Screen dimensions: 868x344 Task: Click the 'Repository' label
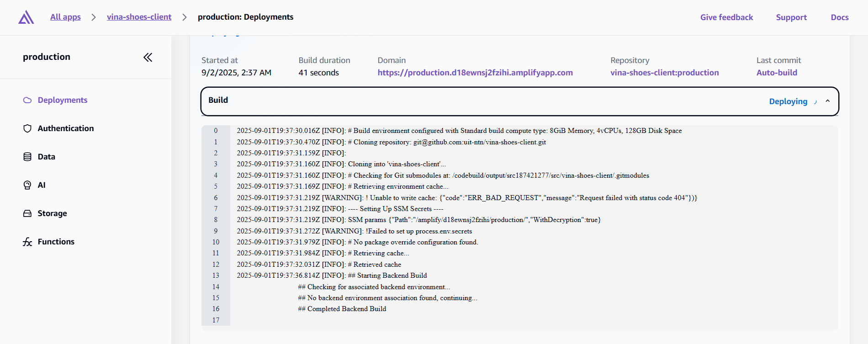(x=630, y=60)
